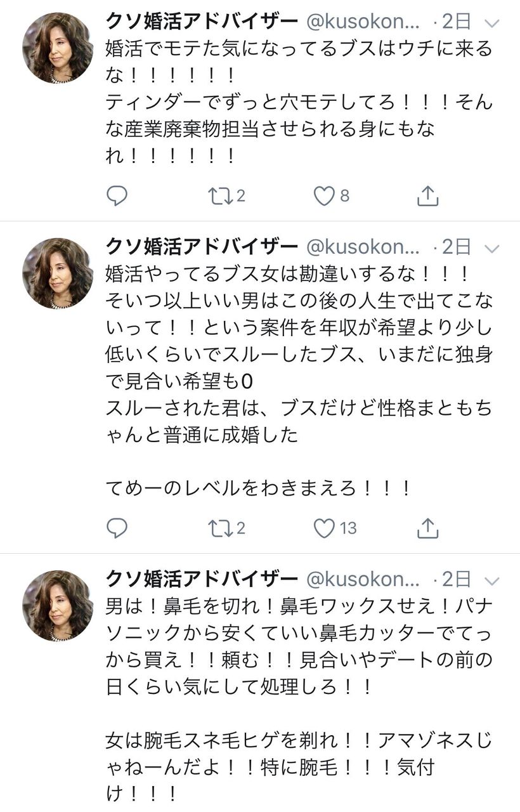520x812 pixels.
Task: Like the second tweet with 13 likes
Action: pyautogui.click(x=324, y=528)
